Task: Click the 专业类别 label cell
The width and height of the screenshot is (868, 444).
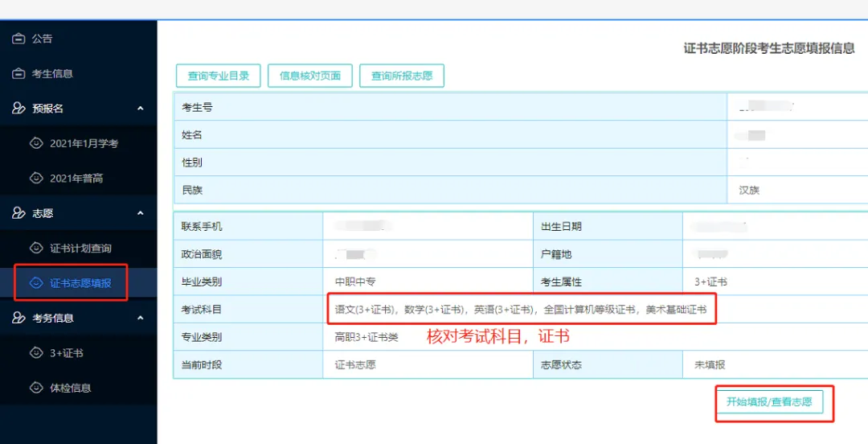Action: coord(248,337)
